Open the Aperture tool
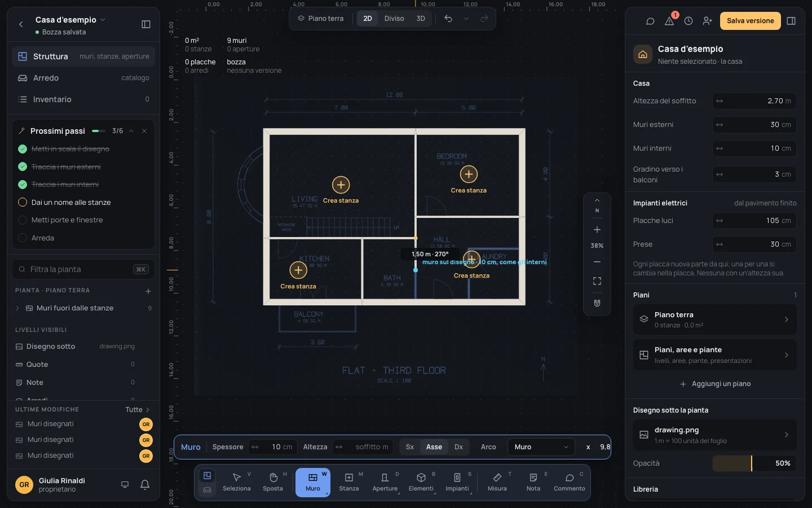The width and height of the screenshot is (812, 508). [385, 482]
